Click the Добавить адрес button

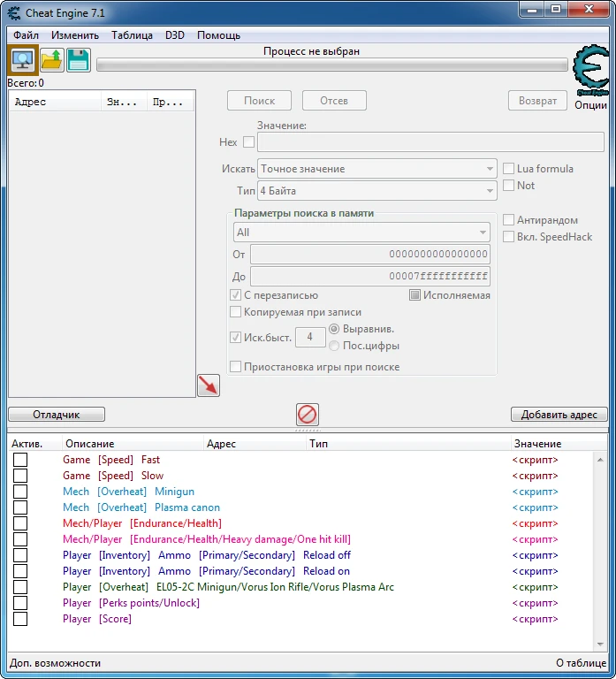pyautogui.click(x=559, y=415)
